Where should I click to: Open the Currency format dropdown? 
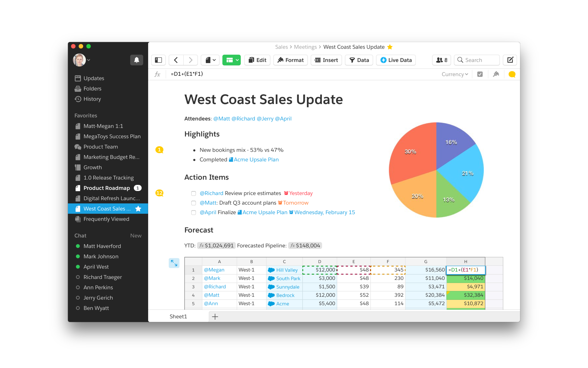tap(455, 74)
